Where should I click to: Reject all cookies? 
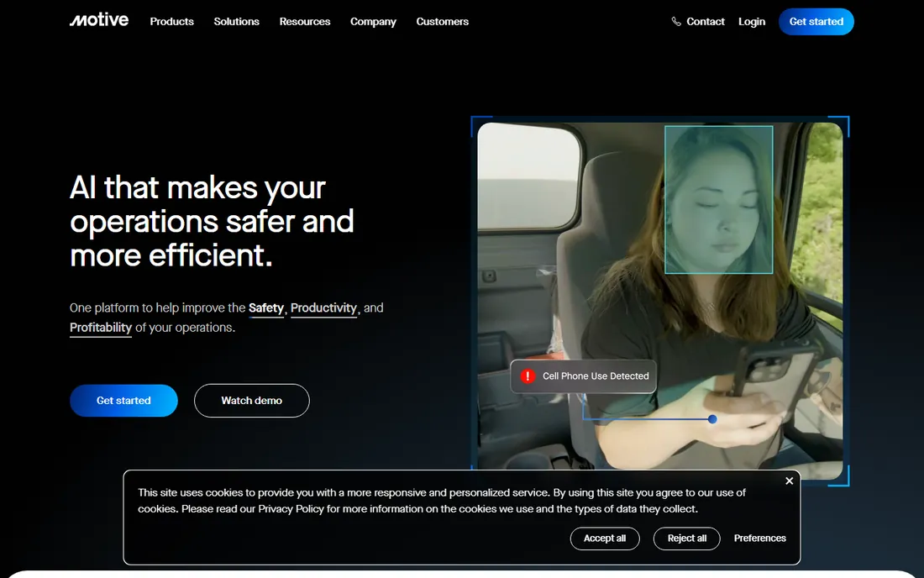(686, 539)
